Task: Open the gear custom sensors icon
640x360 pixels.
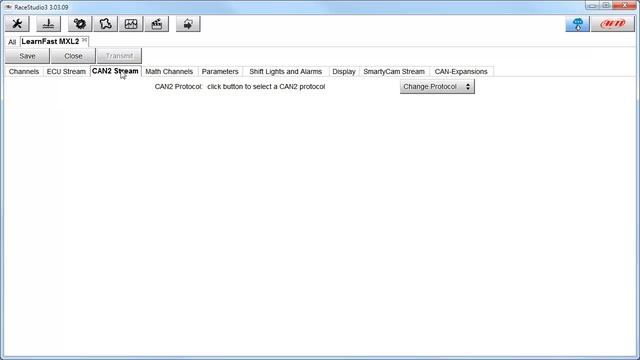Action: pyautogui.click(x=80, y=24)
